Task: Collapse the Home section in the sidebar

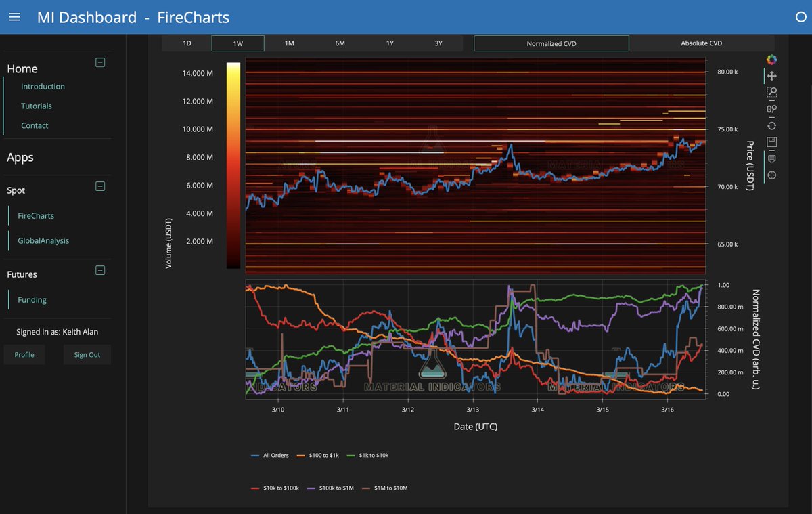Action: [100, 62]
